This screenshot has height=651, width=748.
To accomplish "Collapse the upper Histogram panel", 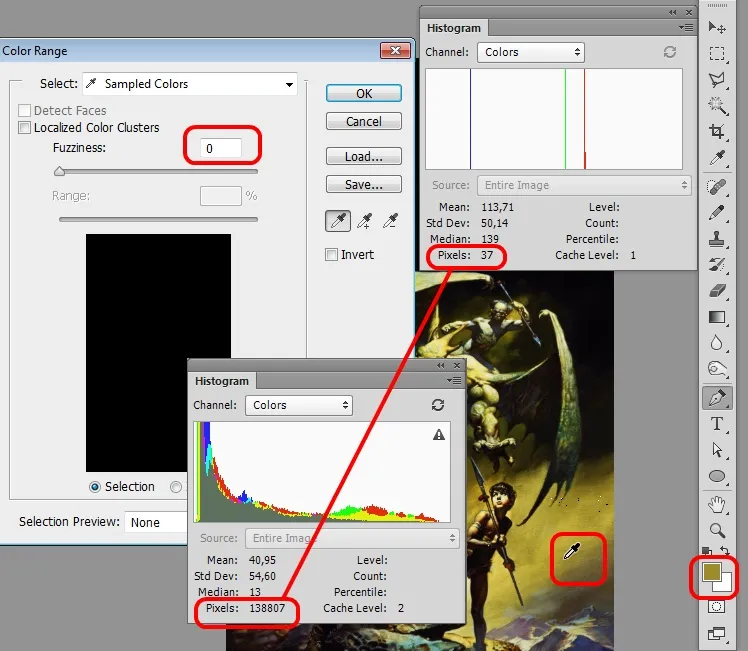I will [673, 12].
